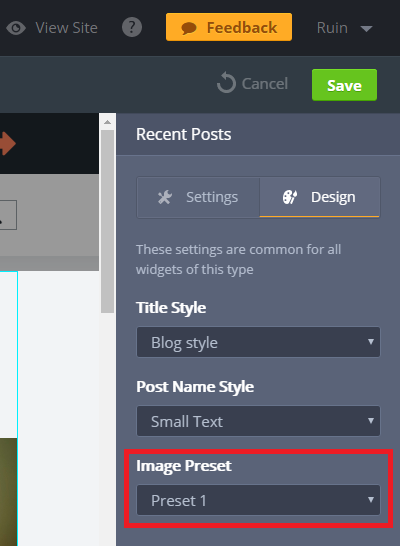Open help via question mark icon
The width and height of the screenshot is (400, 546).
point(132,27)
